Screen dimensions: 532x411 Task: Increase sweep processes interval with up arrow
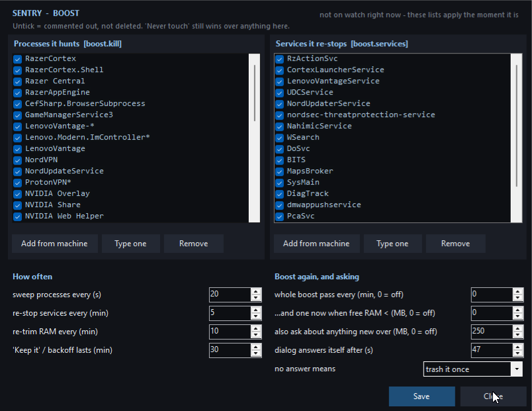(x=256, y=291)
